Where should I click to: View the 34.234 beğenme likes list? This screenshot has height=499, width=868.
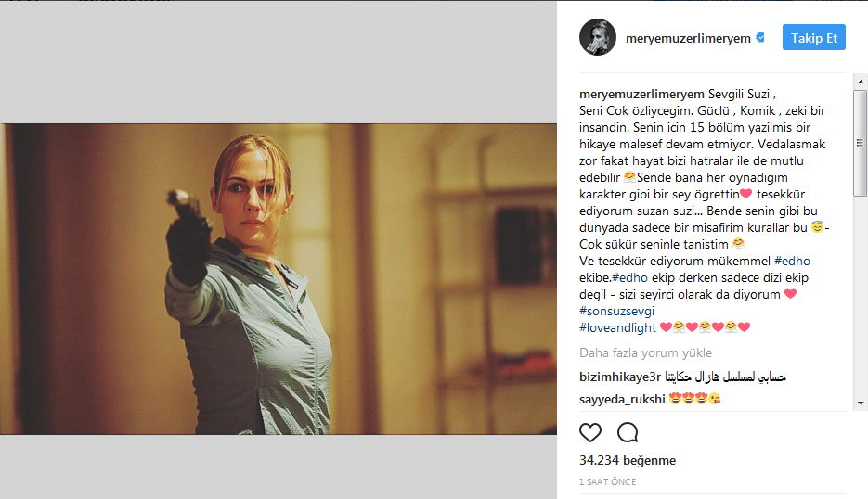[628, 460]
